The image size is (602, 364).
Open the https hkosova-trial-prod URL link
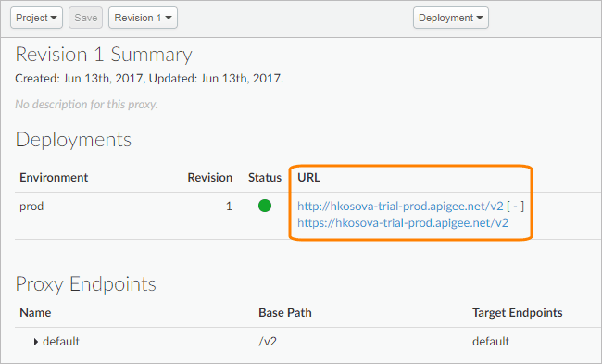(x=403, y=222)
